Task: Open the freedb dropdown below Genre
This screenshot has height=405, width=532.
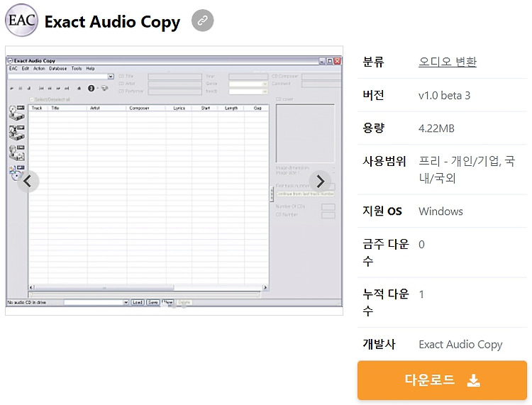Action: coord(265,91)
